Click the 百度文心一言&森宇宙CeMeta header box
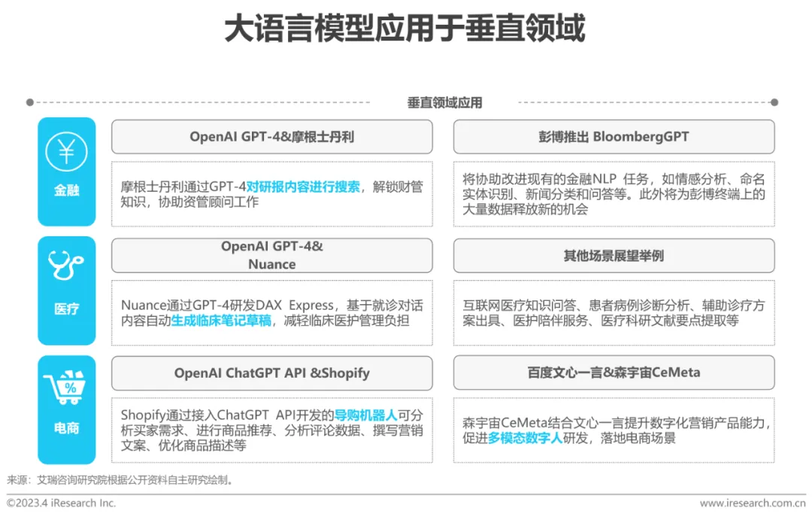Screen dimensions: 812x520 pyautogui.click(x=614, y=373)
